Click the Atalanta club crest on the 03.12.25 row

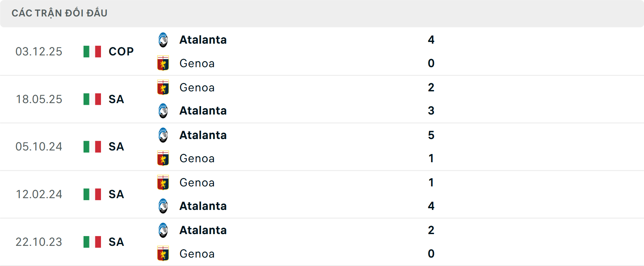(163, 40)
